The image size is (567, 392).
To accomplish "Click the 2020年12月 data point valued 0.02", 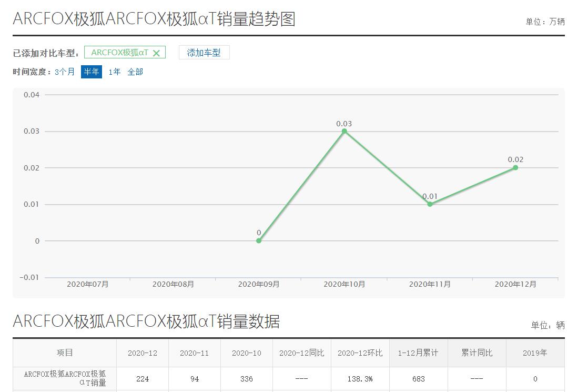I will 515,167.
